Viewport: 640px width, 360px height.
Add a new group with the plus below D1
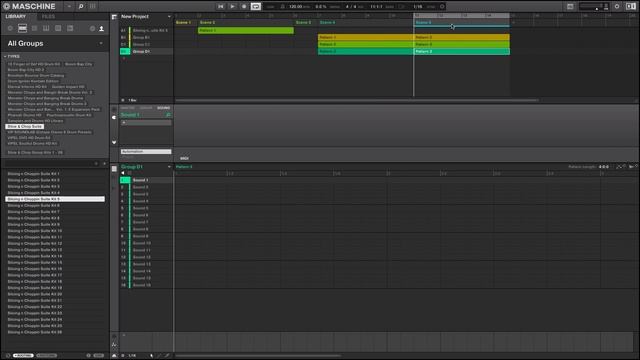(x=124, y=58)
